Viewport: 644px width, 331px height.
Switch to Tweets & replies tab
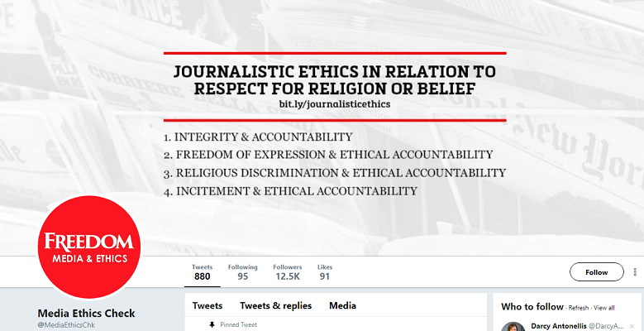pos(275,306)
